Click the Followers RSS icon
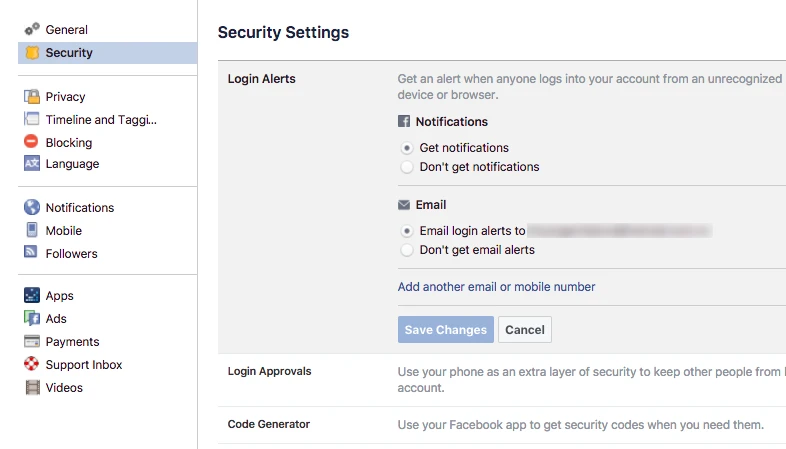Viewport: 786px width, 449px height. 32,254
